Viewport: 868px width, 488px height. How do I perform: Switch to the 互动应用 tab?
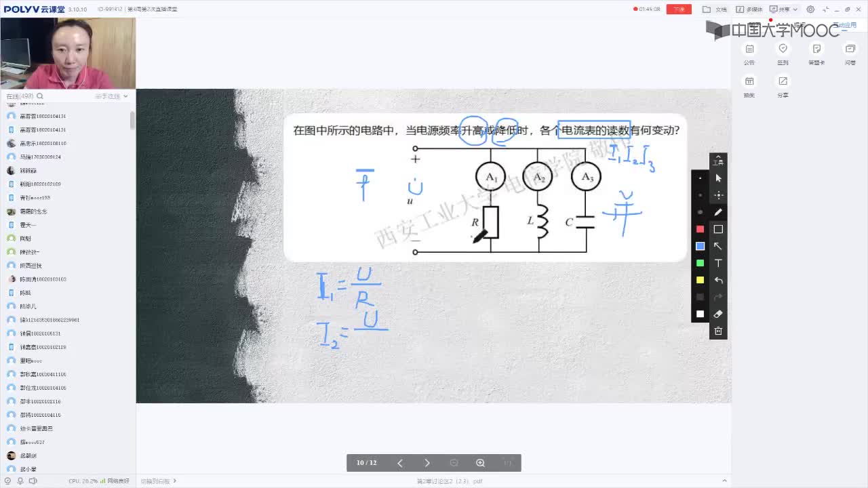[x=845, y=25]
